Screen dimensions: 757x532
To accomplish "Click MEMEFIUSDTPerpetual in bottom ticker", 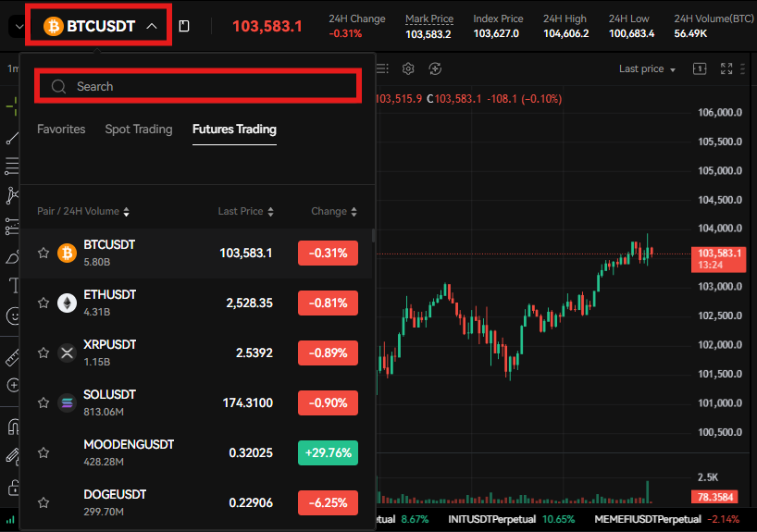I will pyautogui.click(x=648, y=519).
